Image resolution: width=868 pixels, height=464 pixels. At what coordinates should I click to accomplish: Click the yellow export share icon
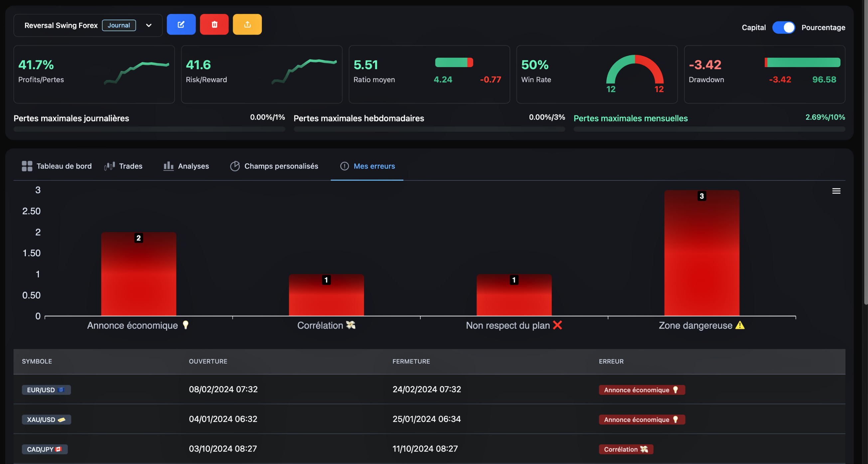pyautogui.click(x=247, y=24)
